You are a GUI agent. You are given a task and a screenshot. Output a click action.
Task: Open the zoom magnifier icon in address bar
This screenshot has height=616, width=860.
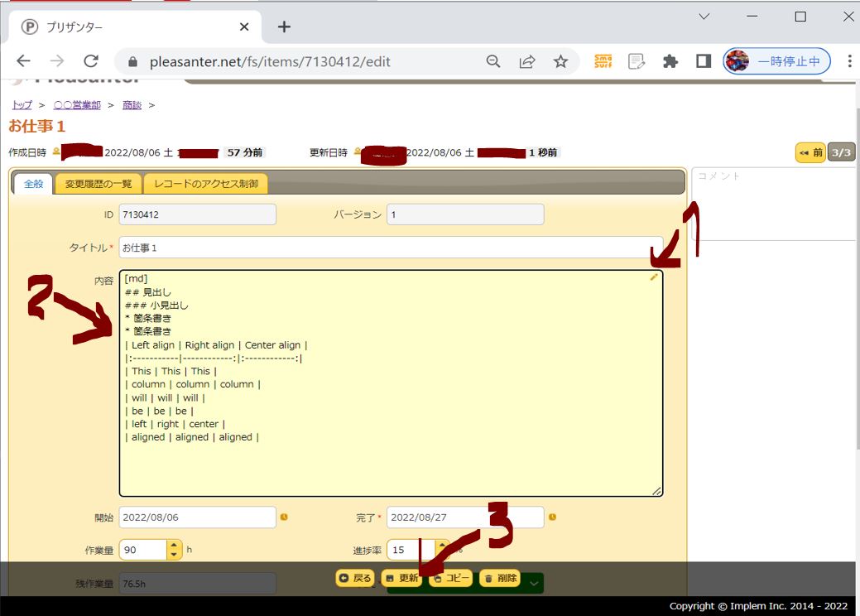493,61
